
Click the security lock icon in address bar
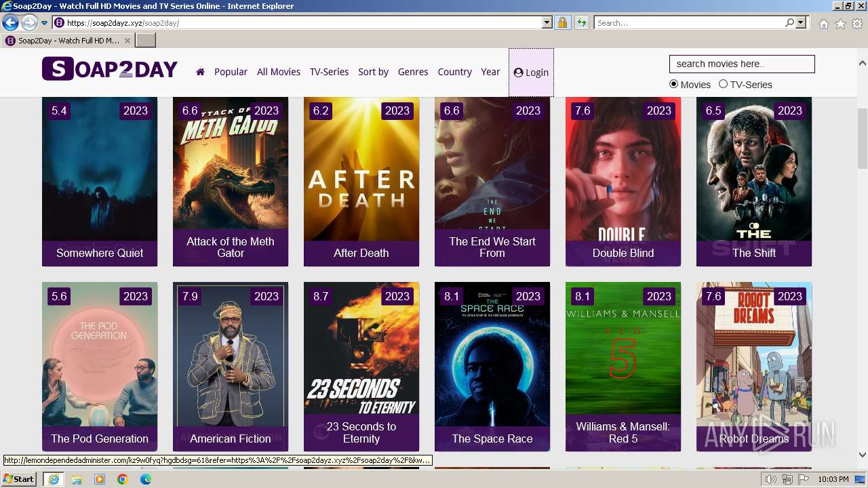click(x=562, y=23)
